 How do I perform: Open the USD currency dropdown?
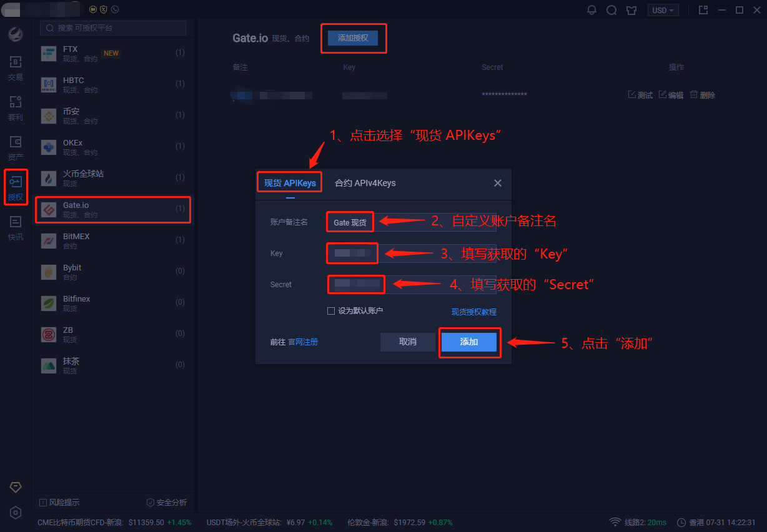(x=663, y=10)
